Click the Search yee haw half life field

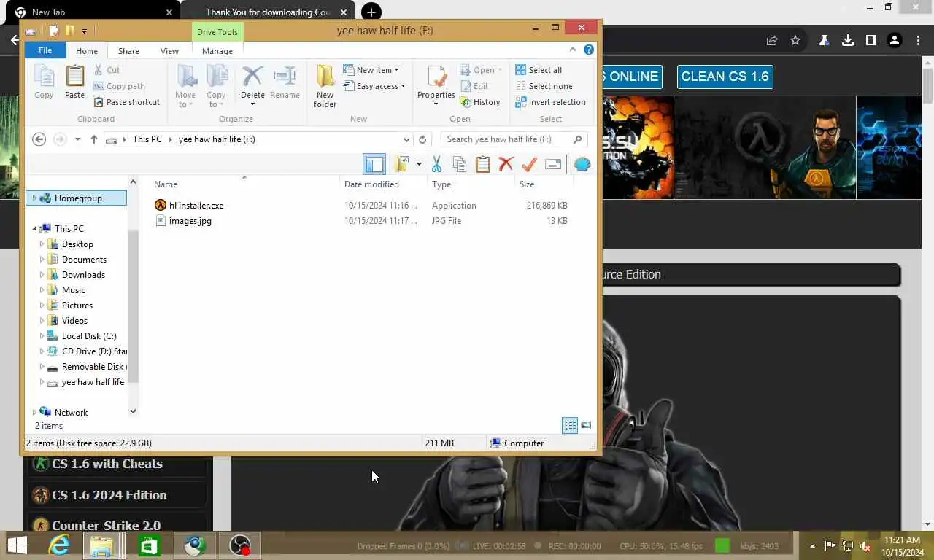(x=514, y=139)
